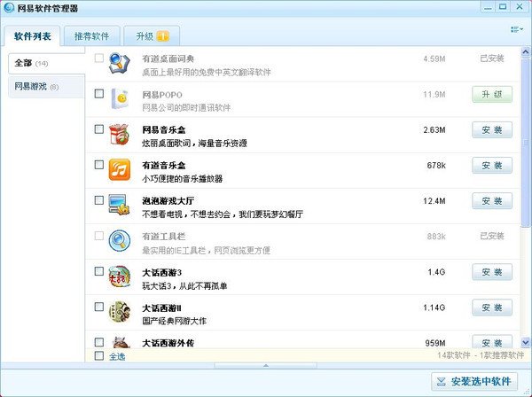532x397 pixels.
Task: Tick the checkbox for 大话西游II
Action: click(x=99, y=307)
